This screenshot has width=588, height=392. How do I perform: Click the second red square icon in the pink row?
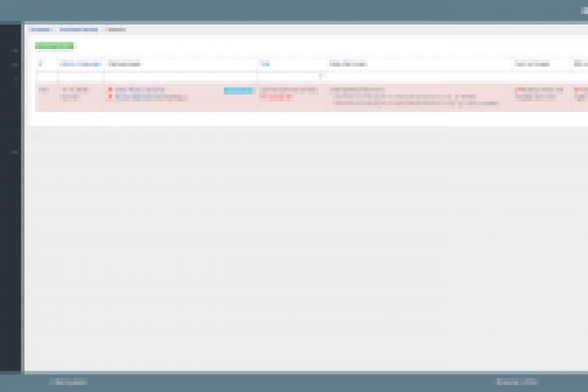coord(110,96)
